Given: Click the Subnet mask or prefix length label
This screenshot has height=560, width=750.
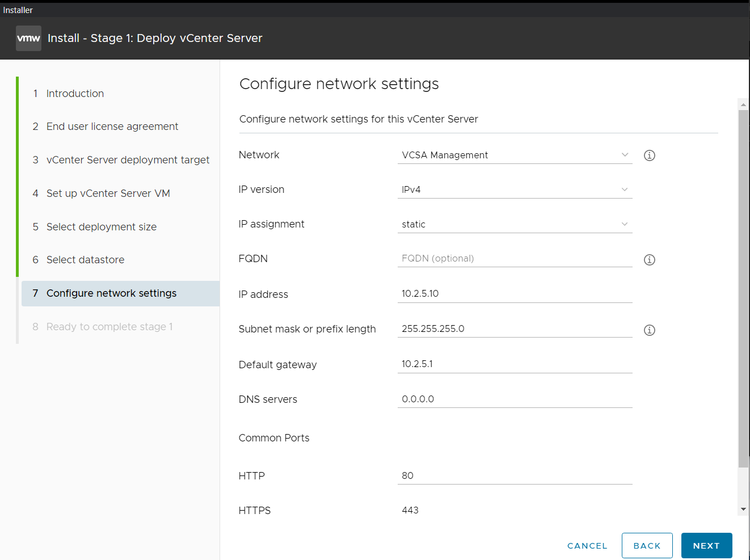Looking at the screenshot, I should pyautogui.click(x=307, y=329).
